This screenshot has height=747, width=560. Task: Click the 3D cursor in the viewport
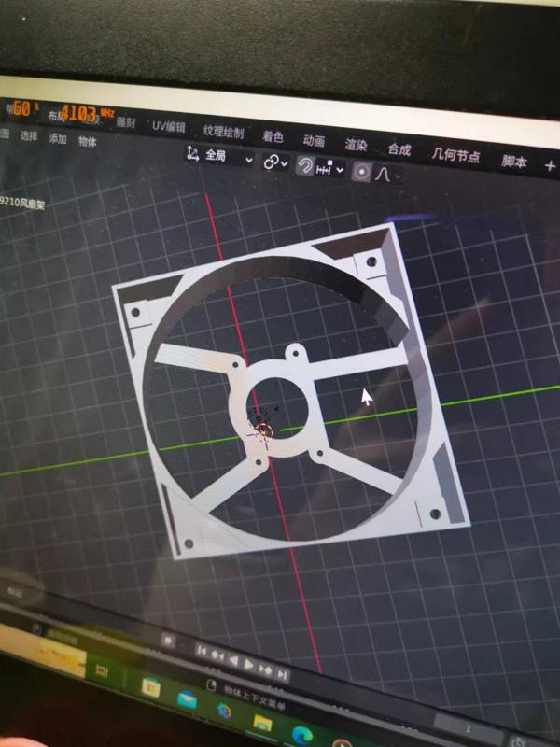pos(264,432)
